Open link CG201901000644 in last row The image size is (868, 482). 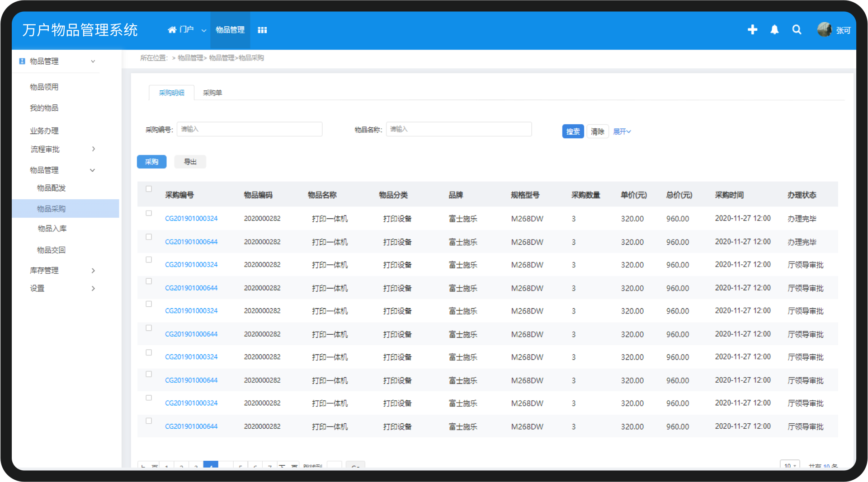click(191, 426)
